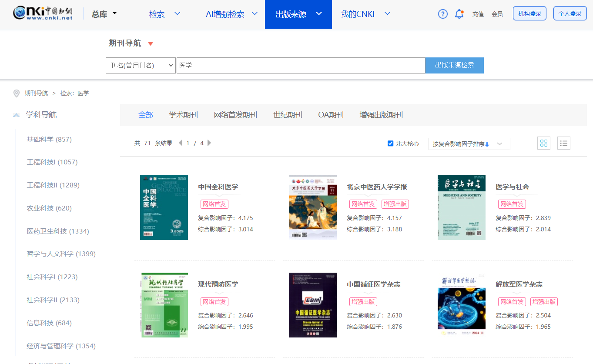593x364 pixels.
Task: Open the 解放军医学杂志 cover thumbnail
Action: point(462,305)
